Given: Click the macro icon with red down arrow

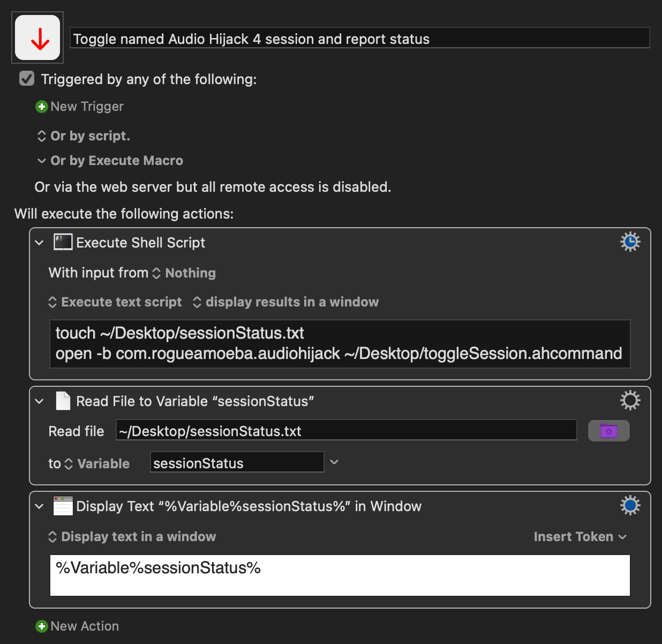Looking at the screenshot, I should pyautogui.click(x=37, y=38).
